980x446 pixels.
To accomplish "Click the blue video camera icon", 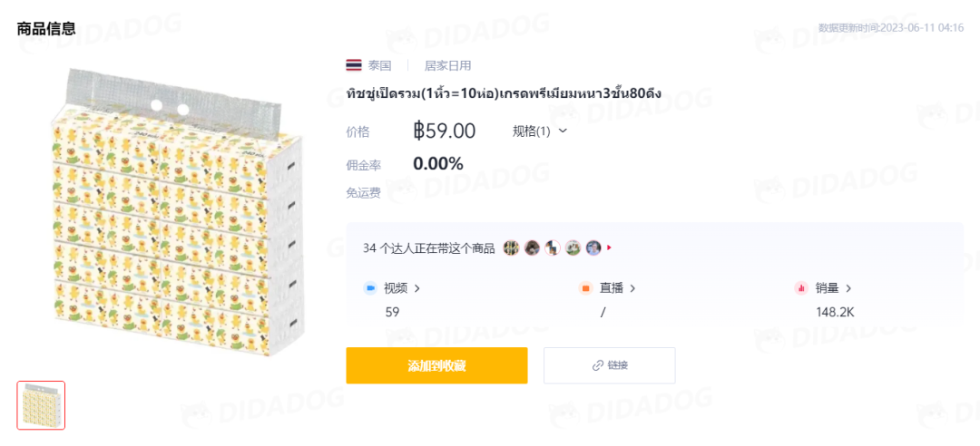I will (x=370, y=288).
